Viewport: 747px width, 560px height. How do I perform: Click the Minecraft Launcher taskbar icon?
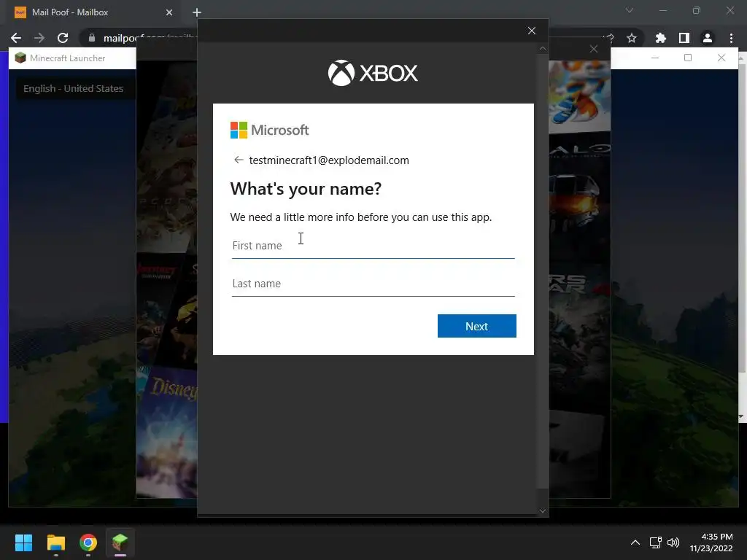120,542
